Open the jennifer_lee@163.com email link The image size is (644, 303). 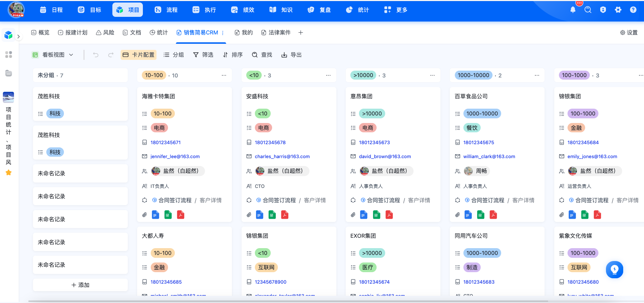pyautogui.click(x=175, y=157)
